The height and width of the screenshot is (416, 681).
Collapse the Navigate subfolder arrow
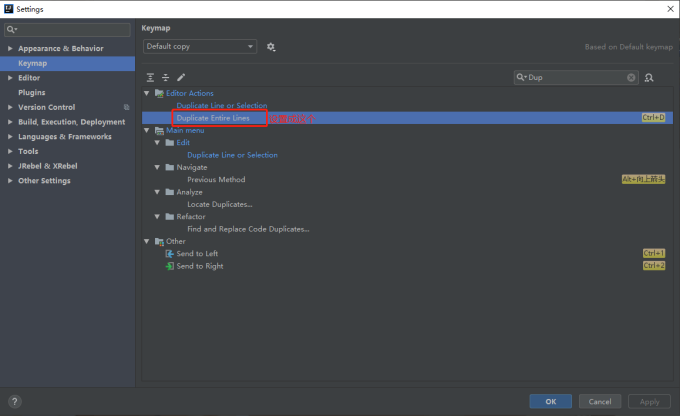(157, 167)
